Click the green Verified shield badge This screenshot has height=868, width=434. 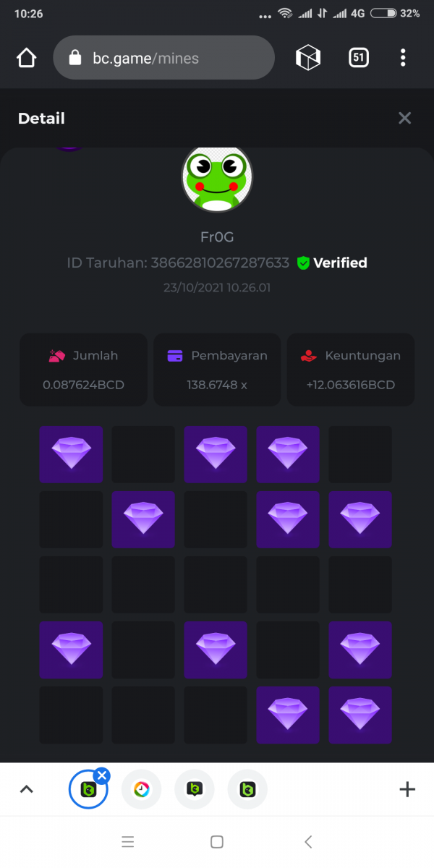point(303,263)
